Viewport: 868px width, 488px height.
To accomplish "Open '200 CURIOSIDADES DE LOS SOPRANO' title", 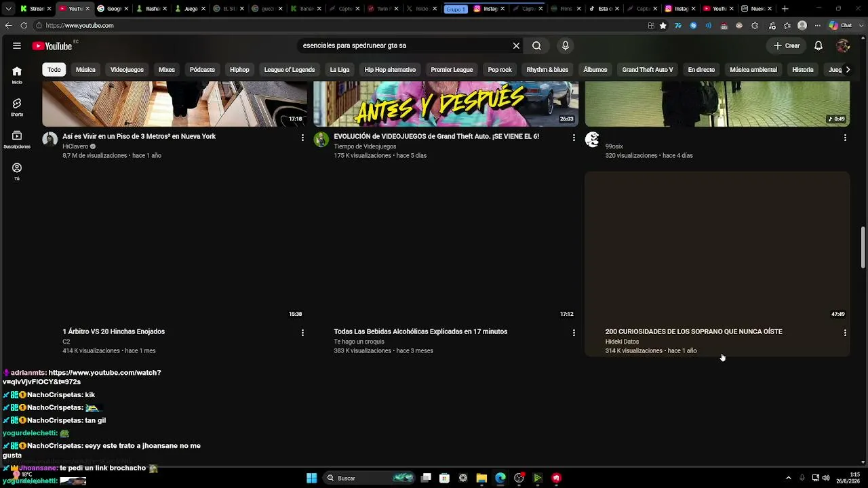I will [x=694, y=331].
